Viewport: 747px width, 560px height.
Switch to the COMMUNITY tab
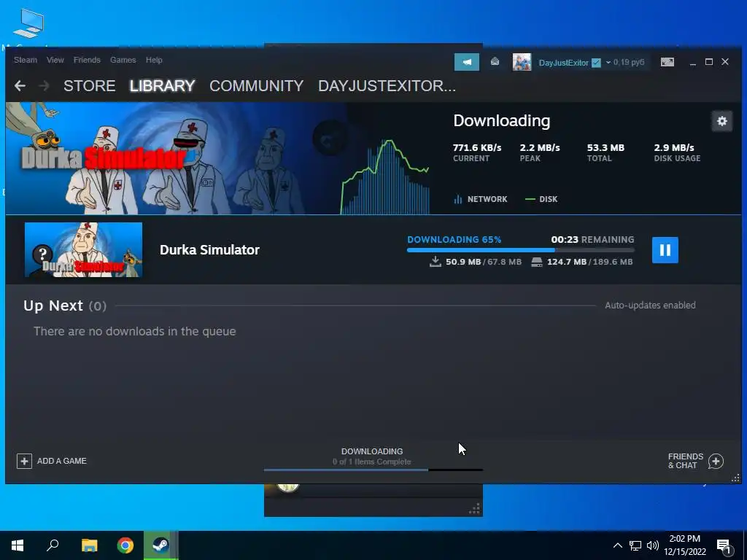256,86
